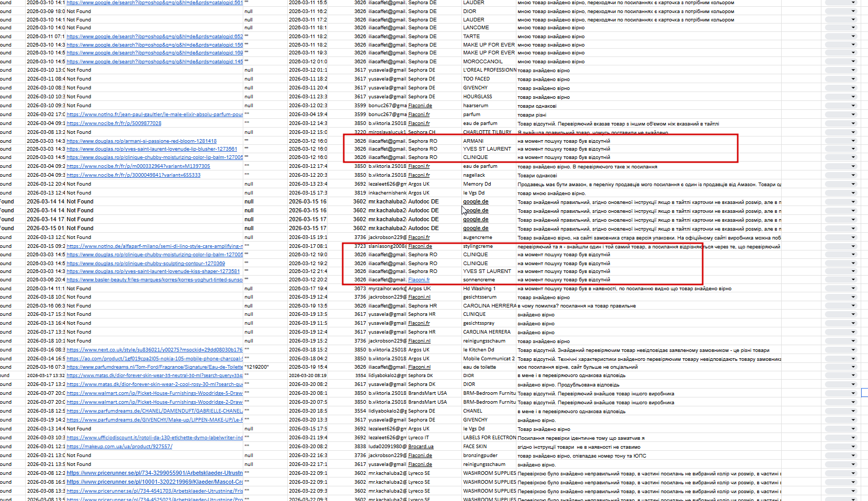Open the parfumdreams.de CHANEL DAMENDUFT link
This screenshot has width=868, height=501.
pos(155,411)
